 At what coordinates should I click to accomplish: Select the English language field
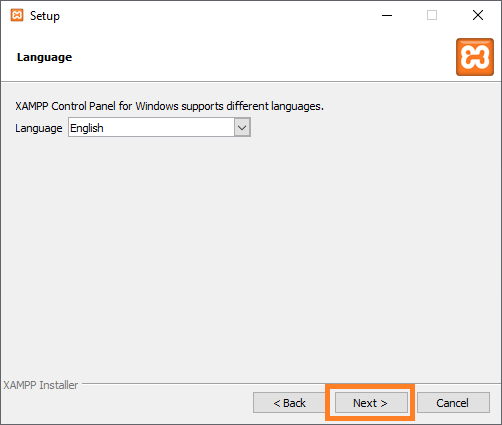[159, 127]
